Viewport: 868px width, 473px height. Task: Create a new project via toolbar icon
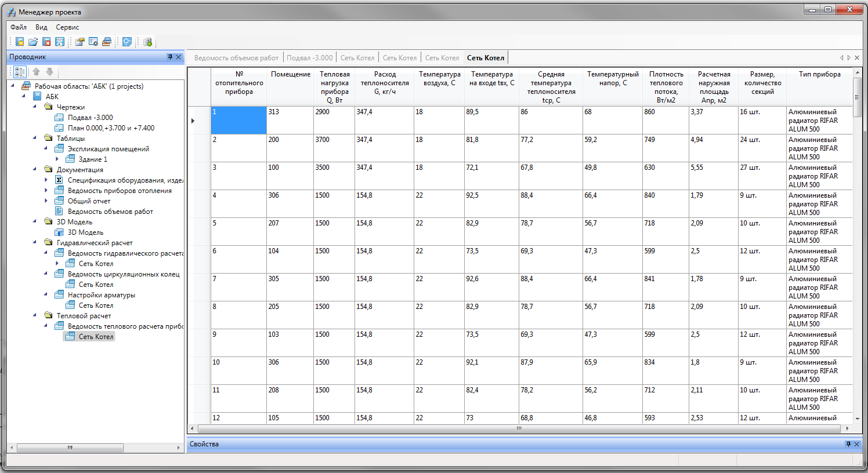20,42
